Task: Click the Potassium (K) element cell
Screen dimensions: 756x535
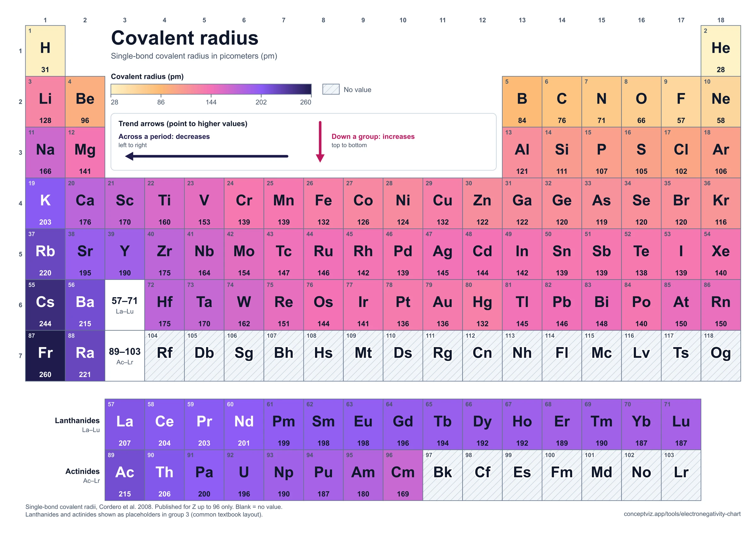Action: click(x=45, y=203)
